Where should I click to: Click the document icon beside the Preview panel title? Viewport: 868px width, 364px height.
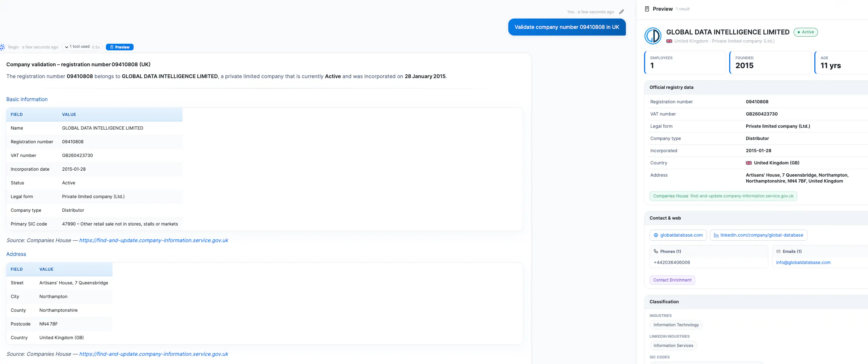647,9
